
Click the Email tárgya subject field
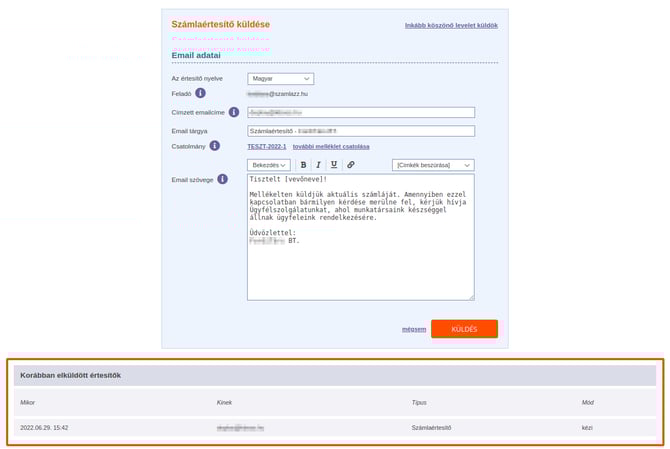click(360, 130)
